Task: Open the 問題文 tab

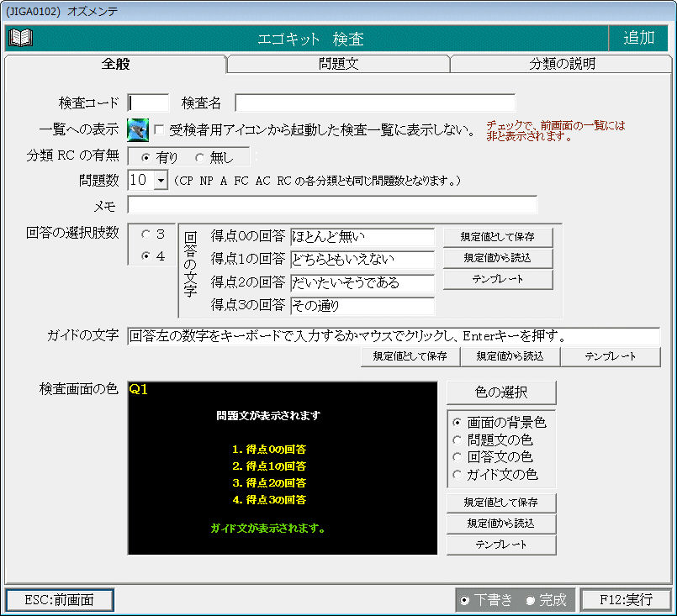Action: (338, 64)
